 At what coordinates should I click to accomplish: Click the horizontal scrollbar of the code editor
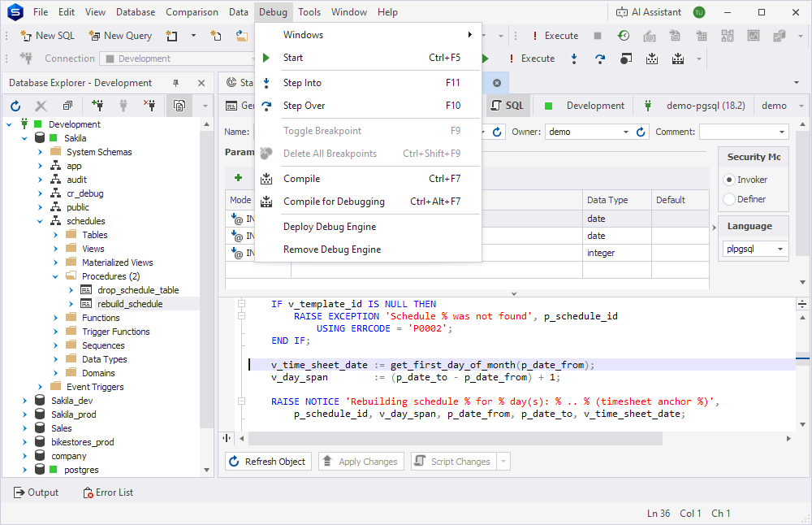456,439
